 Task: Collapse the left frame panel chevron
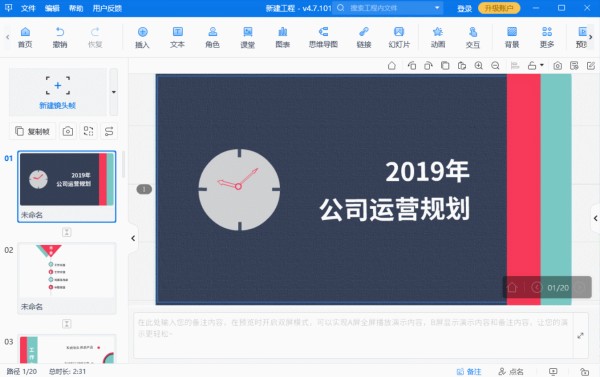pos(133,238)
